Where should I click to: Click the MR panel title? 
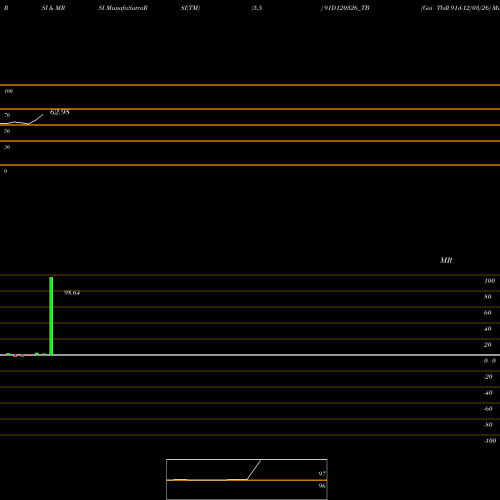pos(446,260)
